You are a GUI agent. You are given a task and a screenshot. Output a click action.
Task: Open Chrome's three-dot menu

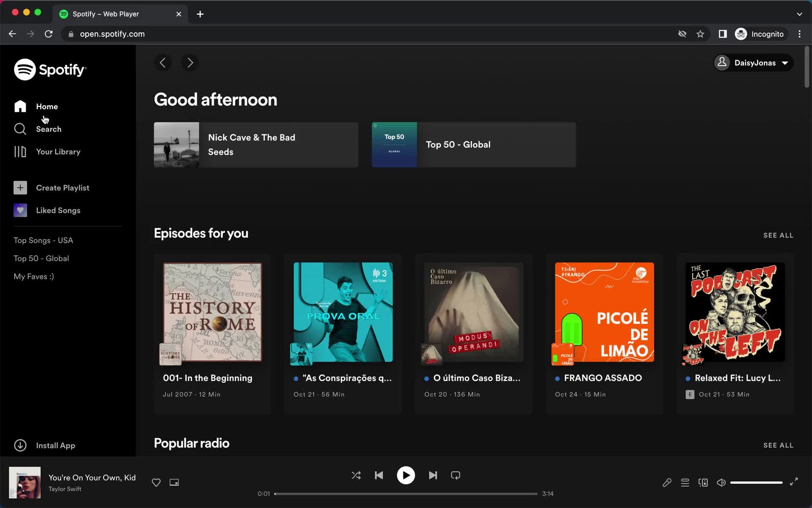tap(799, 34)
